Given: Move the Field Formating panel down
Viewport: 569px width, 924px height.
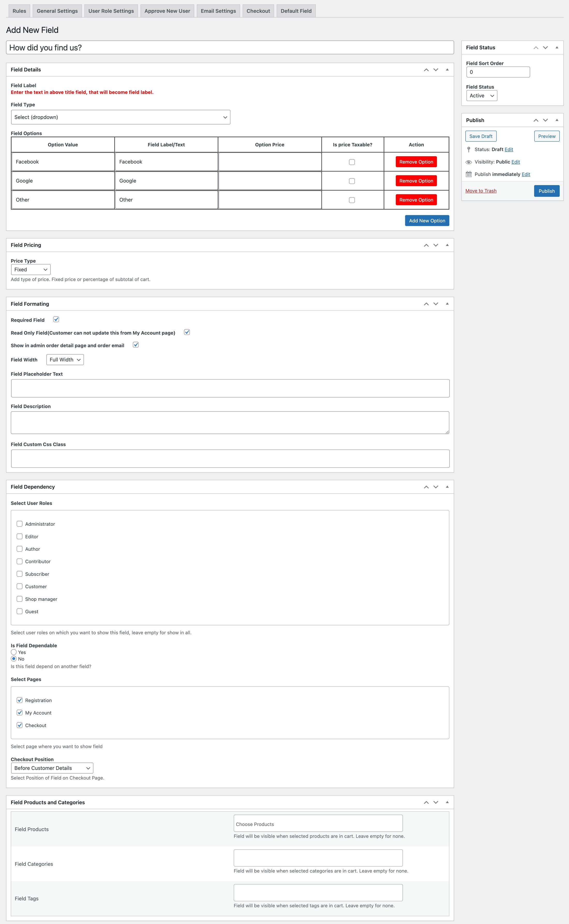Looking at the screenshot, I should pos(436,304).
